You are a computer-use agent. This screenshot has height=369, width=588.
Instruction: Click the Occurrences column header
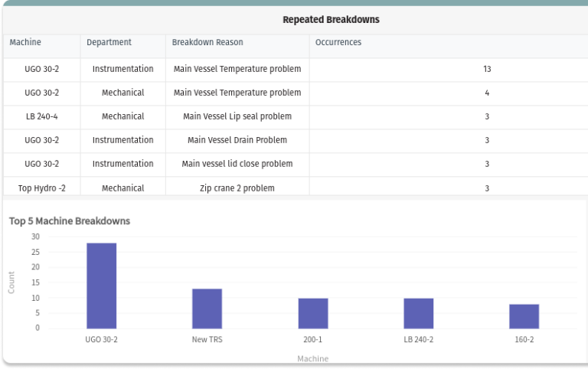coord(338,43)
